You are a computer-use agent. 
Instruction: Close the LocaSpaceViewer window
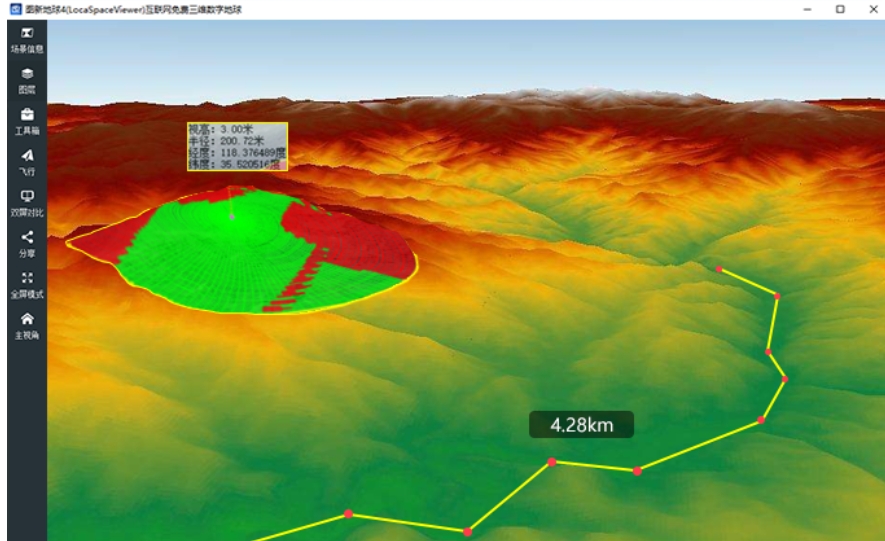pos(870,9)
